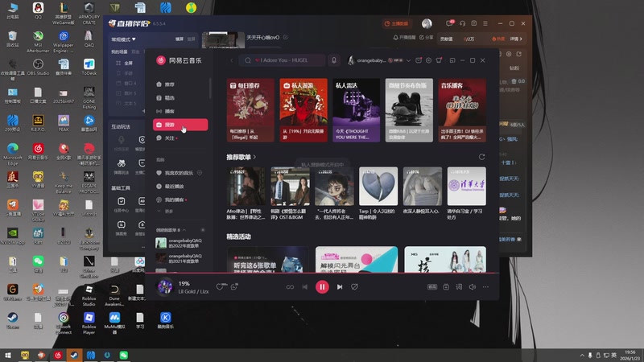Open more player options ellipsis
Screen dimensions: 644x362
[x=486, y=287]
